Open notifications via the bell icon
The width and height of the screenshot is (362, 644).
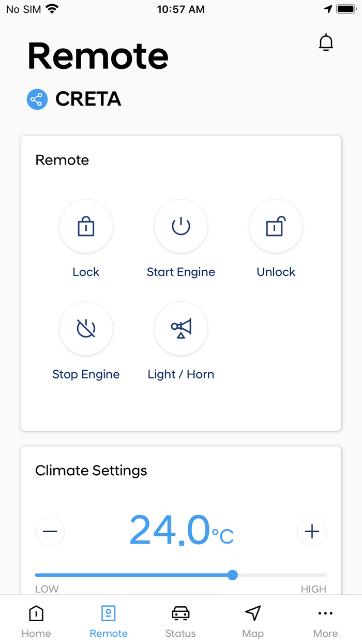pyautogui.click(x=326, y=42)
